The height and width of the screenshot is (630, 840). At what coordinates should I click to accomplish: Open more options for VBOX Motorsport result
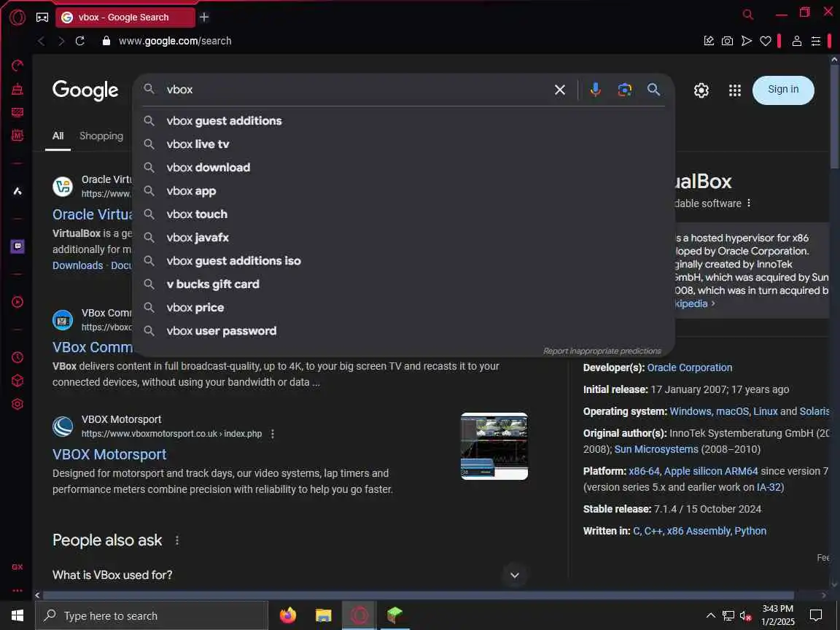(x=272, y=433)
